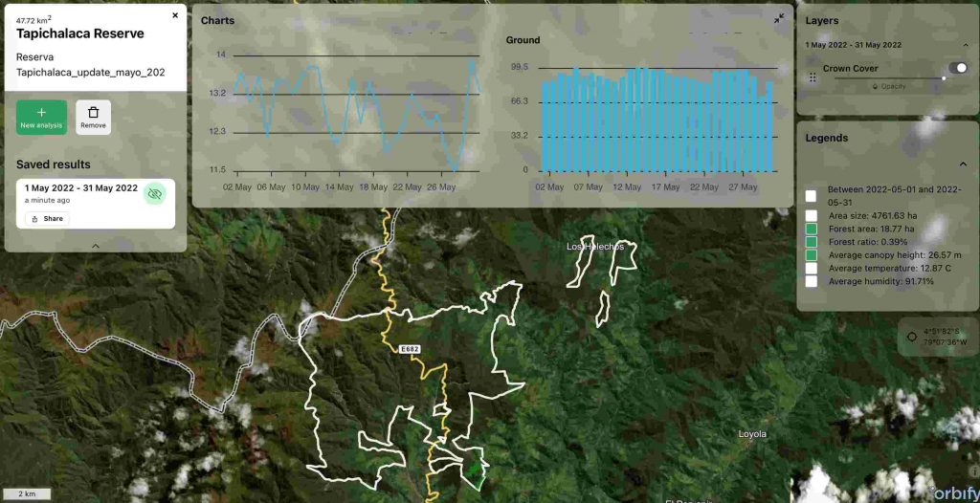980x503 pixels.
Task: Collapse the left reserve panel chevron
Action: (96, 246)
